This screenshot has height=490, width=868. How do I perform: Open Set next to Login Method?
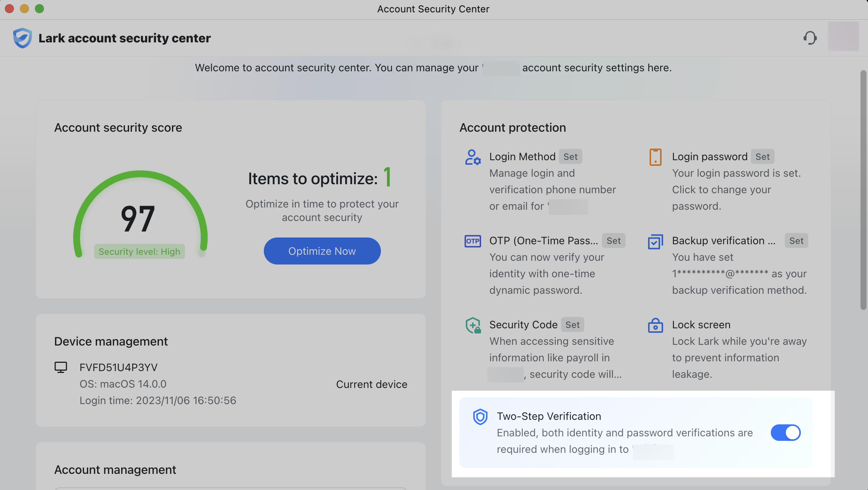coord(570,156)
